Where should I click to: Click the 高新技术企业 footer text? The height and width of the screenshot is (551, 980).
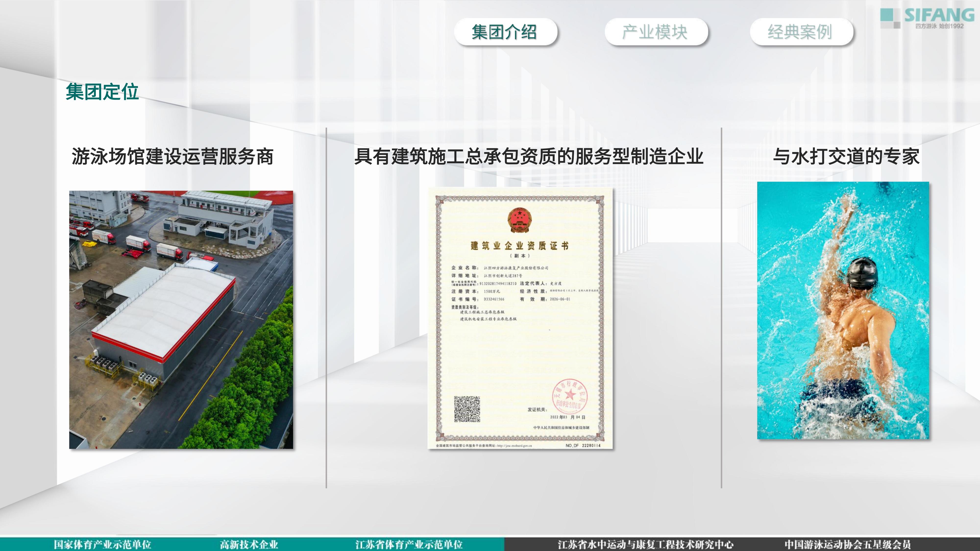(249, 545)
